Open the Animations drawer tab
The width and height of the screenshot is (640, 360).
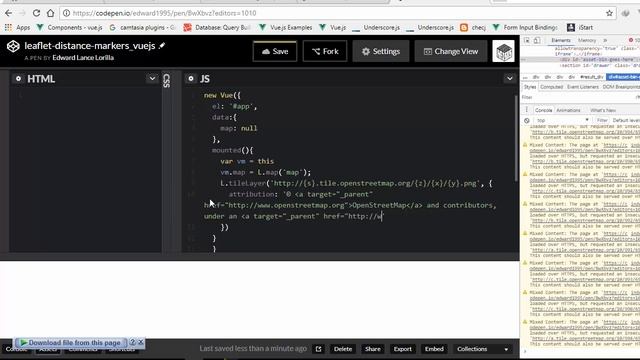(x=568, y=110)
